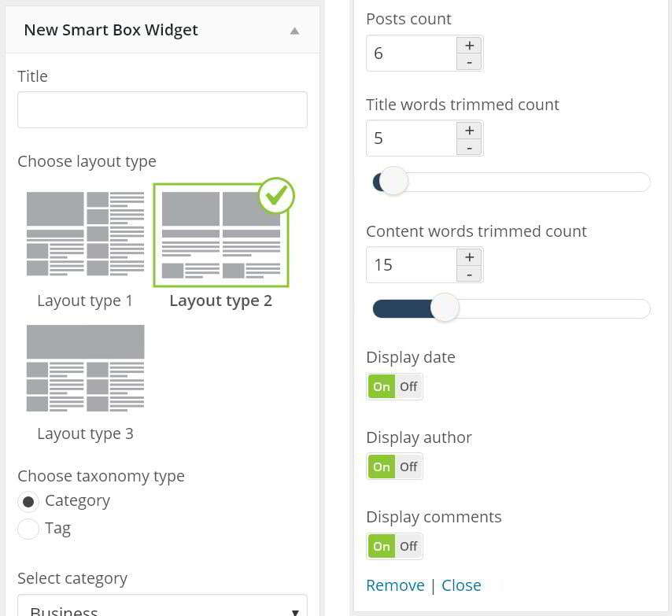Click the Close widget link
The width and height of the screenshot is (672, 616).
[x=461, y=585]
